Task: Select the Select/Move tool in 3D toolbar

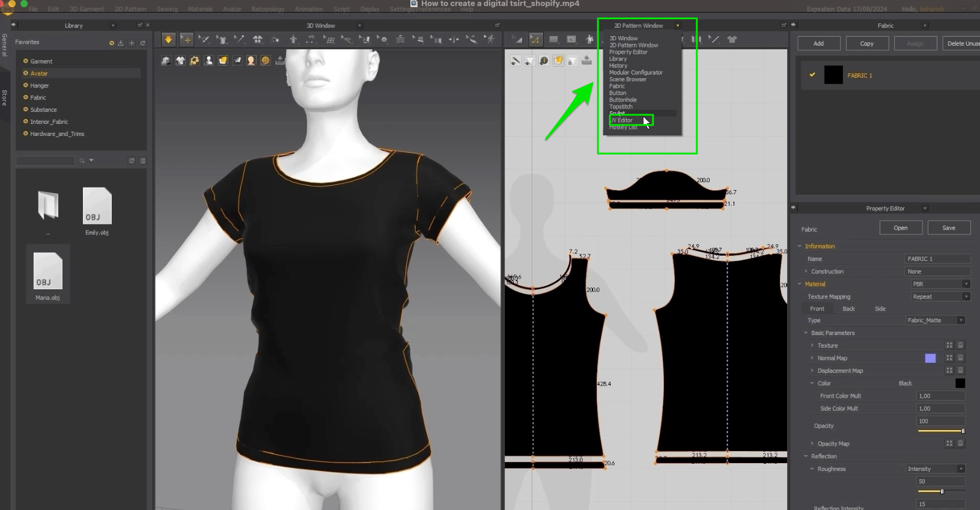Action: [187, 40]
